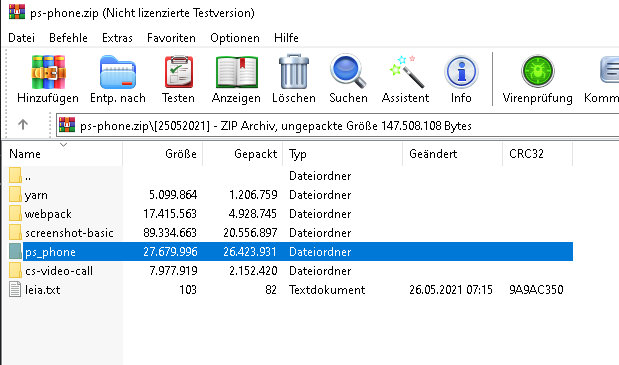Click size value 5.099.864
This screenshot has width=619, height=365.
(173, 195)
